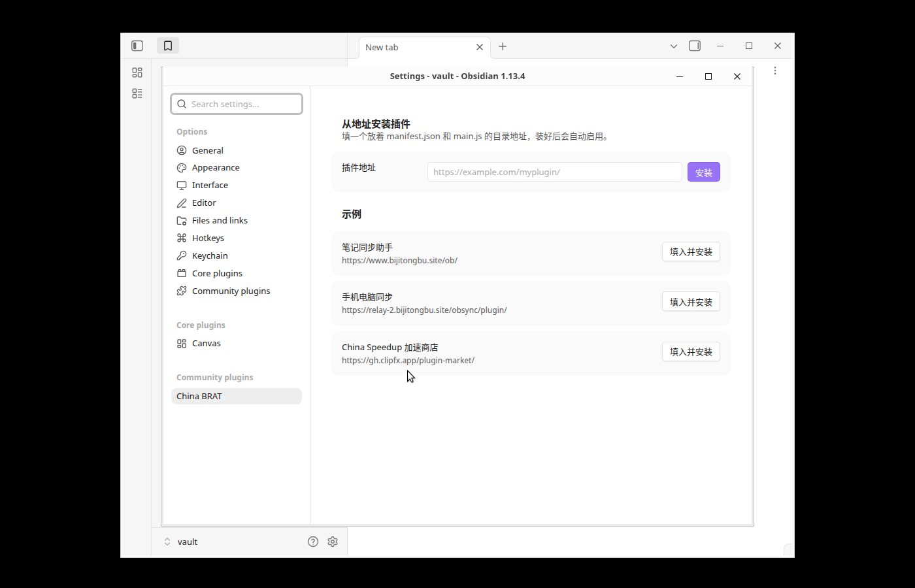This screenshot has height=588, width=915.
Task: Select Editor settings
Action: (x=237, y=203)
